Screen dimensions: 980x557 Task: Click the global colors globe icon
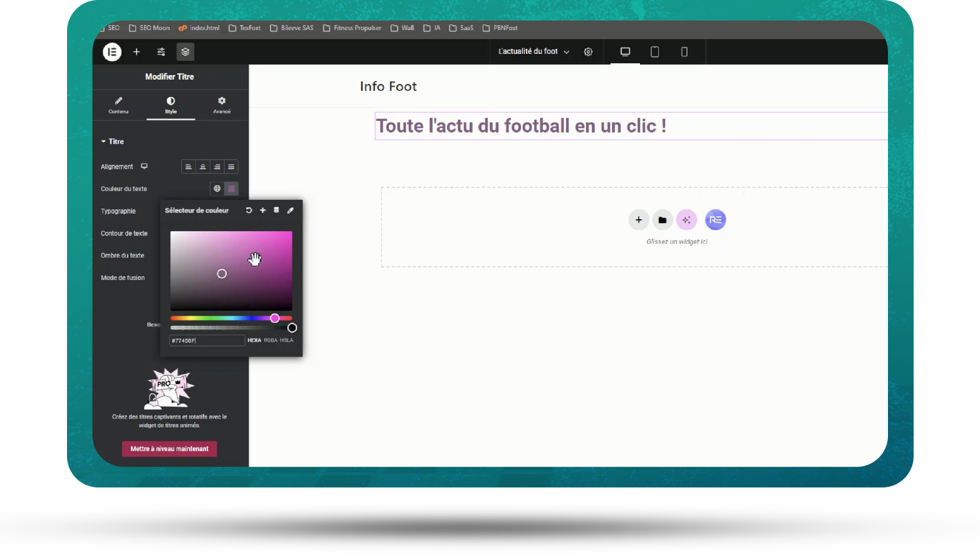pyautogui.click(x=217, y=189)
